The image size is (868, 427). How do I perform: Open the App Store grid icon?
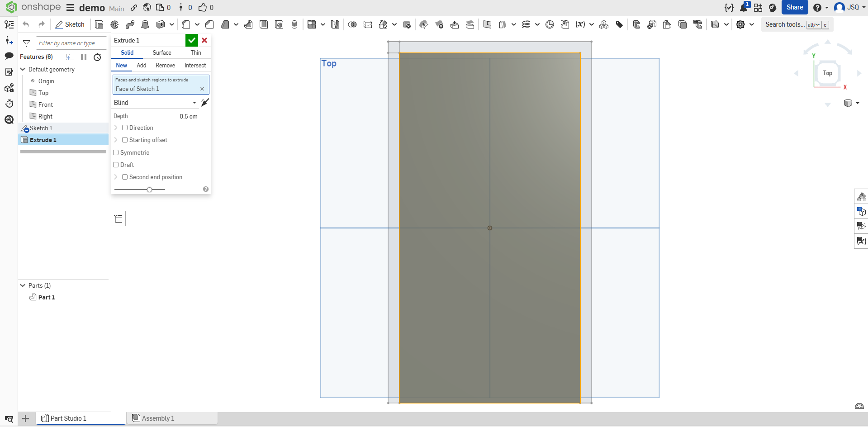[758, 8]
